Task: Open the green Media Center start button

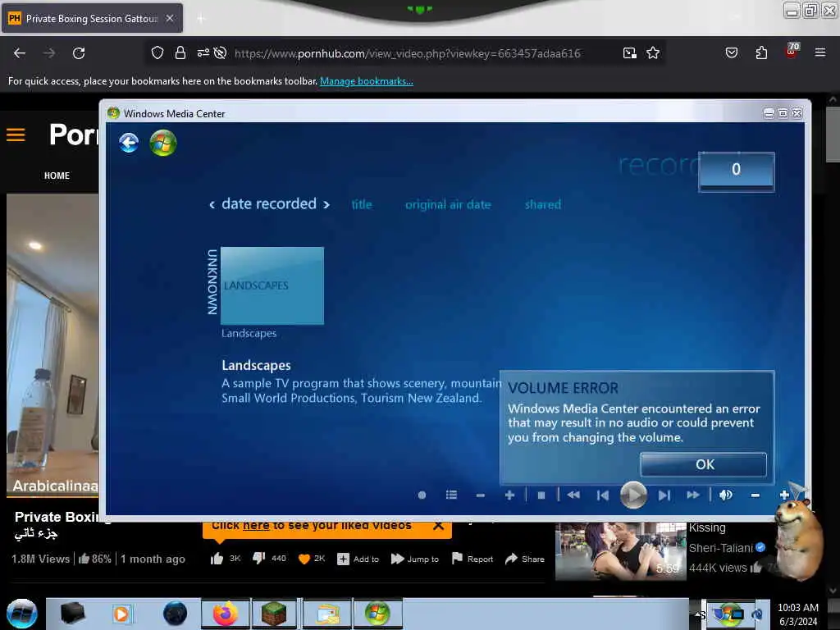Action: [163, 143]
